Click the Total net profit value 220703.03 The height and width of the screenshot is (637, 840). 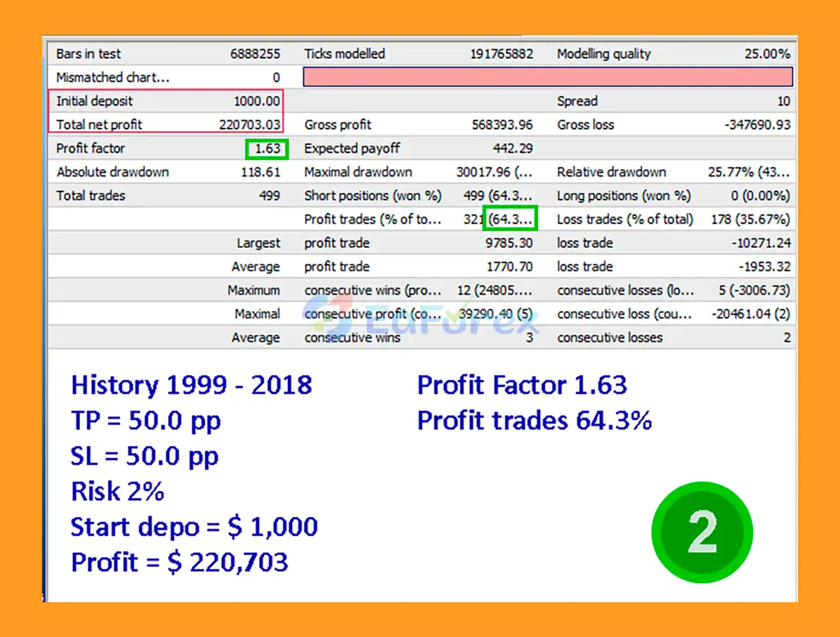click(249, 125)
